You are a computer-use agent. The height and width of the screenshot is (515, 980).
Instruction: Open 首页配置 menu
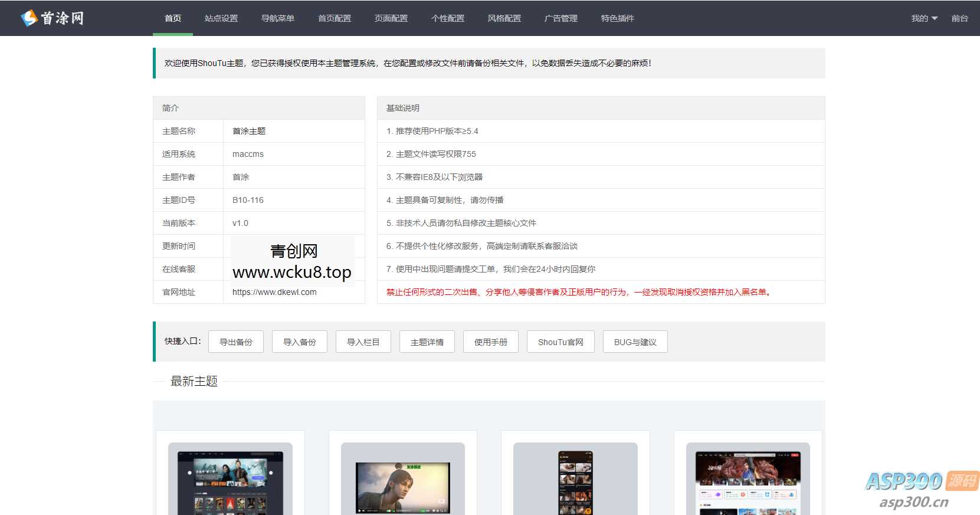pyautogui.click(x=335, y=18)
